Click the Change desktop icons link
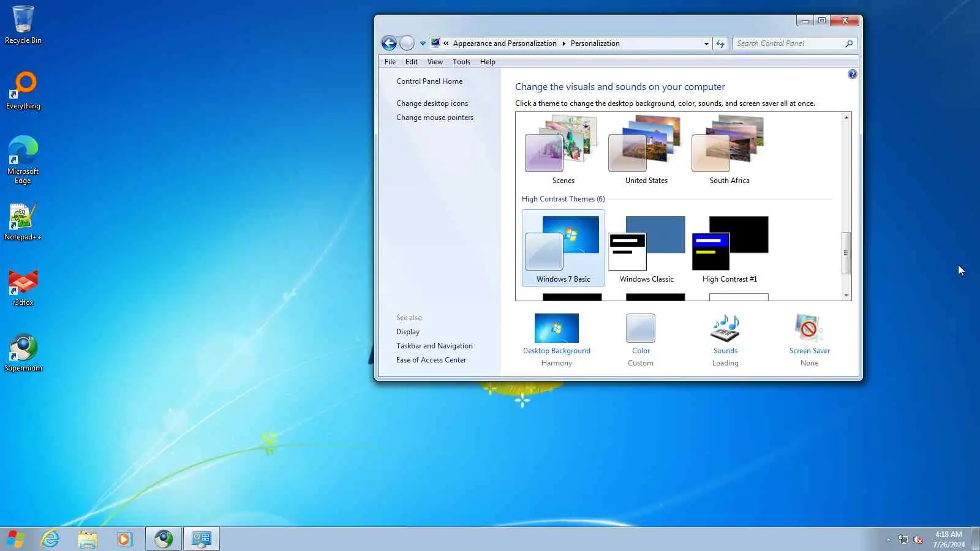The width and height of the screenshot is (980, 551). click(x=432, y=103)
